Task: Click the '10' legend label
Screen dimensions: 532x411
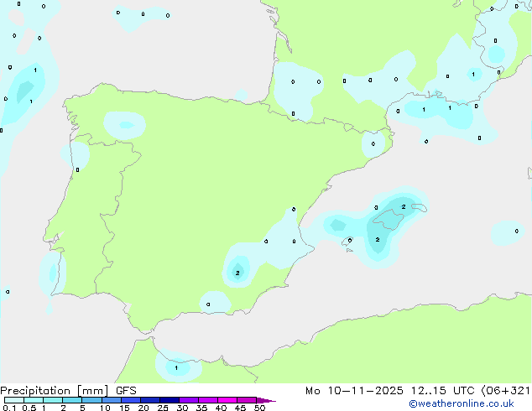Action: [105, 408]
